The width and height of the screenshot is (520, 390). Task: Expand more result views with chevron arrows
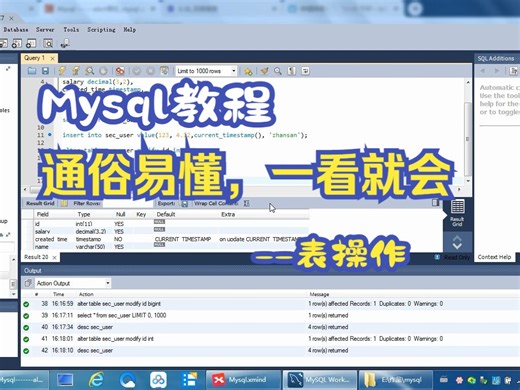(457, 242)
